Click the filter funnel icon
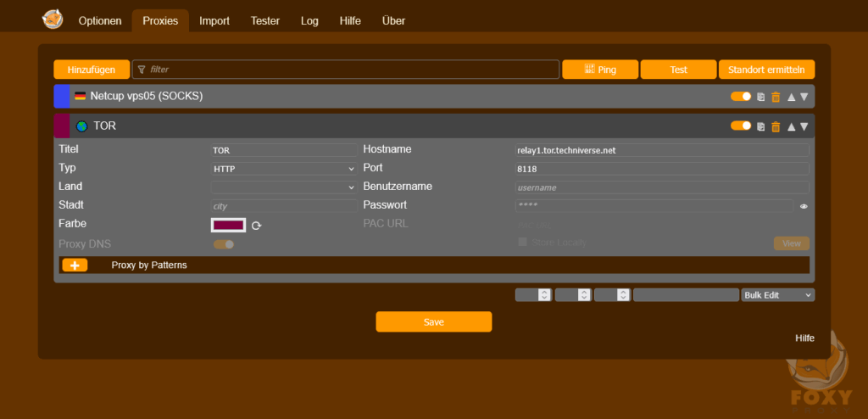The height and width of the screenshot is (419, 868). point(142,70)
